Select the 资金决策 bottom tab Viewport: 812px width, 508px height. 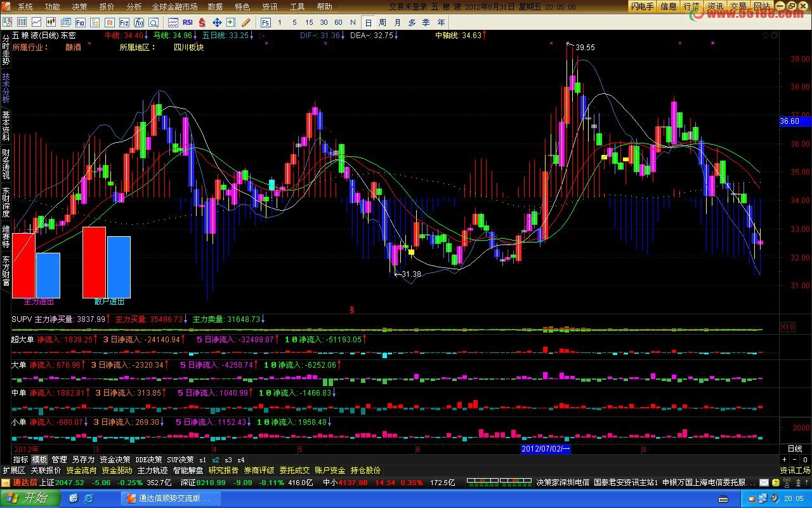coord(115,459)
